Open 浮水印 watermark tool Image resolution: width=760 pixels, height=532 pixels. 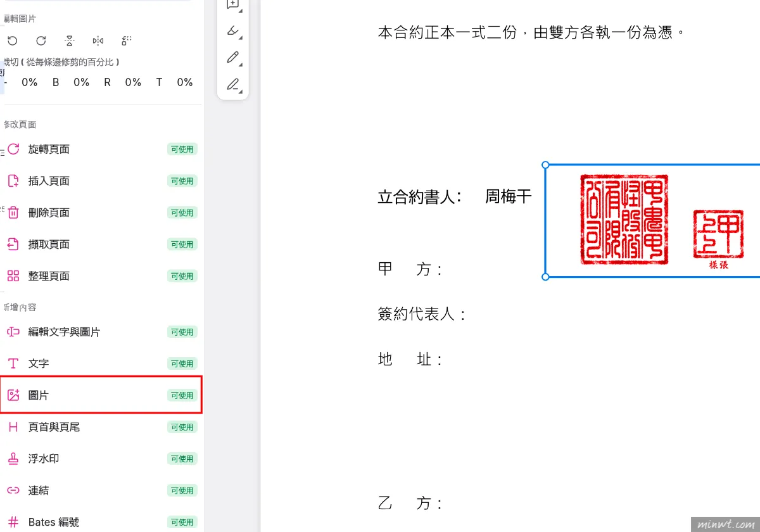(101, 459)
